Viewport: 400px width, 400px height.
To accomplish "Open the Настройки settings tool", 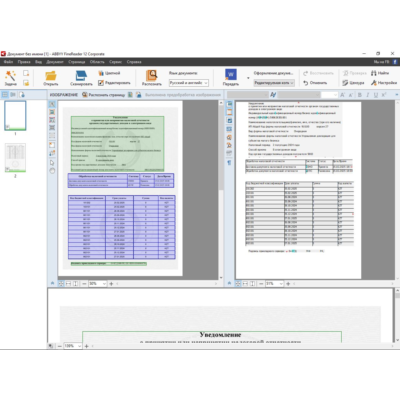I will pyautogui.click(x=374, y=83).
